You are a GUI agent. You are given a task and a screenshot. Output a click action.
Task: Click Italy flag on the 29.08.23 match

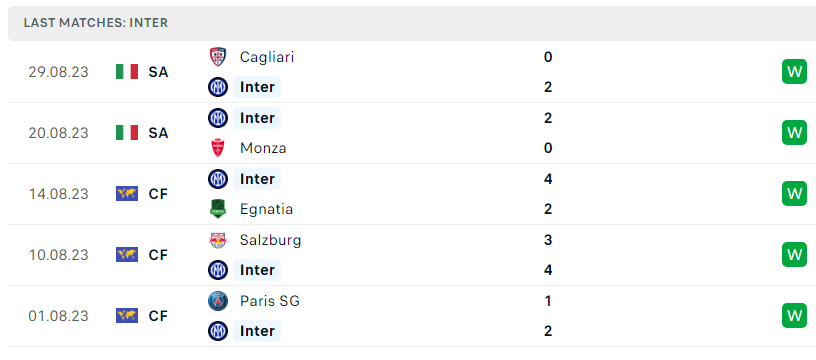click(x=127, y=72)
